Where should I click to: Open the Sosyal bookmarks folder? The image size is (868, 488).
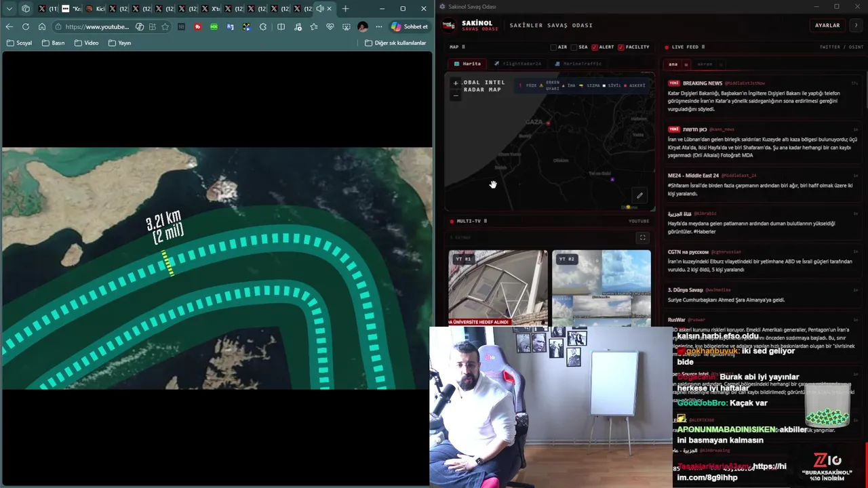(19, 43)
